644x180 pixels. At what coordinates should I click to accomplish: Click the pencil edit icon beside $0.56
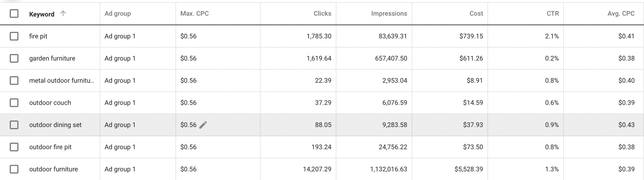coord(203,125)
